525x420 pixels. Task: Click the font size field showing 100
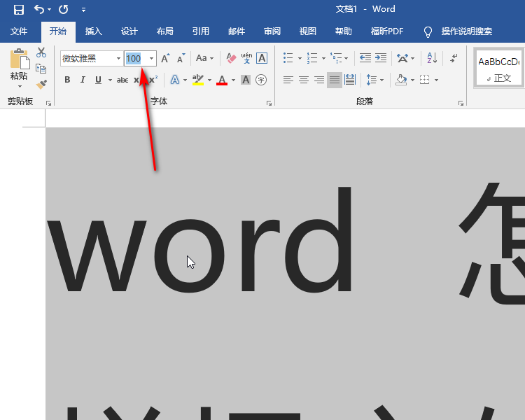pos(136,59)
